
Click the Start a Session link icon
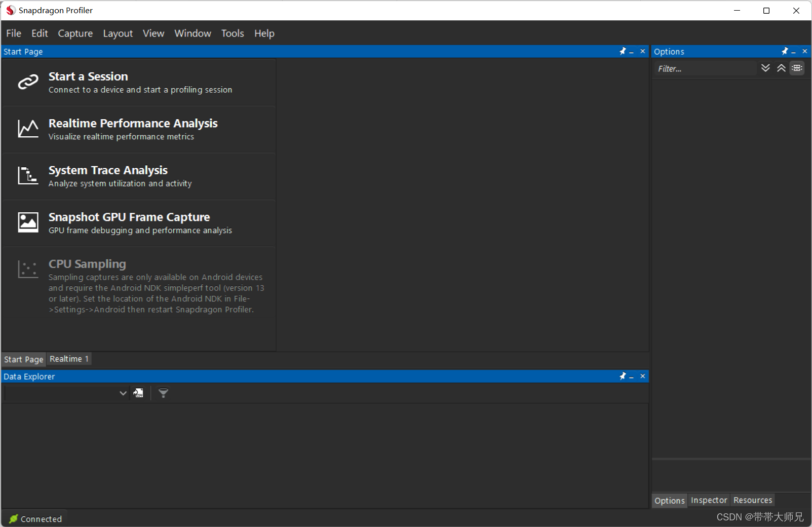(x=28, y=82)
